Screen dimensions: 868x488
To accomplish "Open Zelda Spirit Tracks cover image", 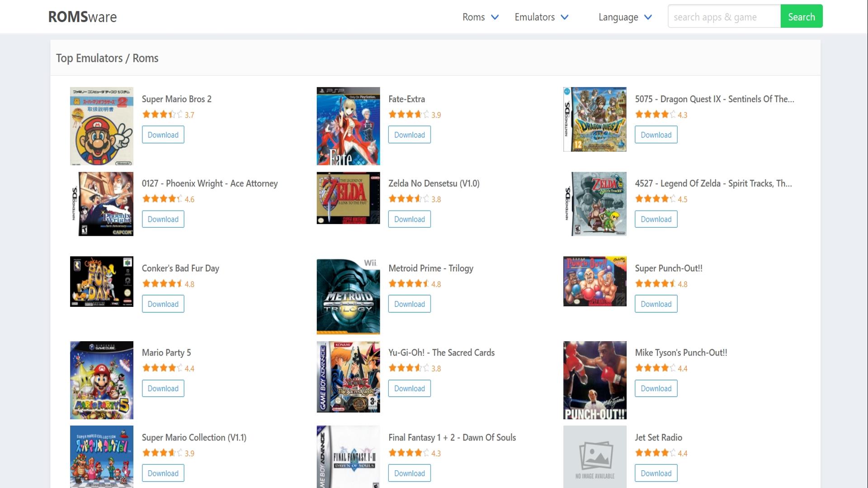I will click(594, 204).
